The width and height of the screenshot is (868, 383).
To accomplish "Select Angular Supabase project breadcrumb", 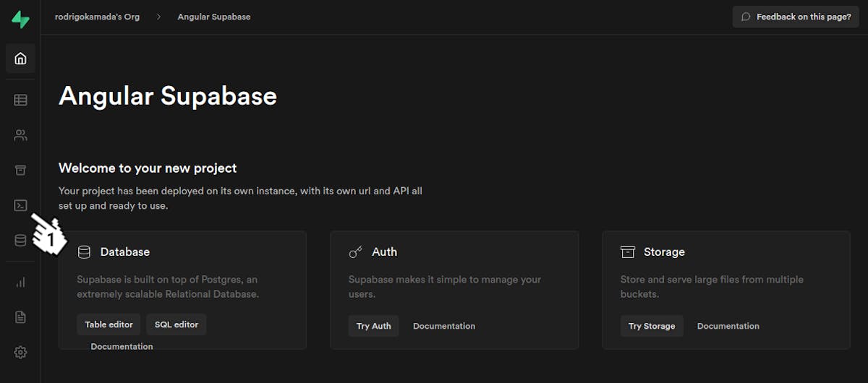I will click(214, 17).
